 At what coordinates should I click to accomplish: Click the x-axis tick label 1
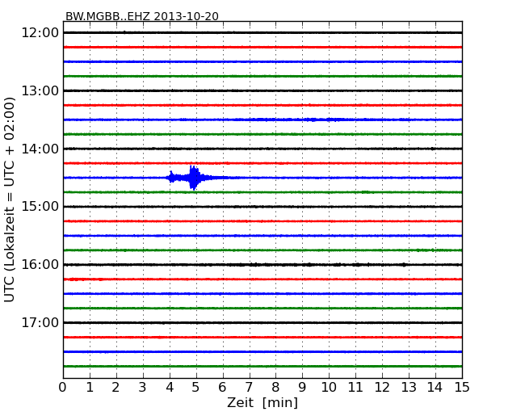90,388
